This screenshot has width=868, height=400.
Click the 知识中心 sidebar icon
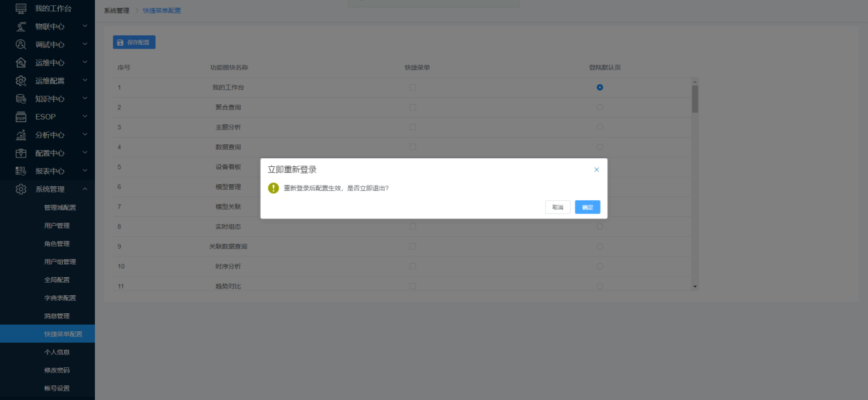21,99
